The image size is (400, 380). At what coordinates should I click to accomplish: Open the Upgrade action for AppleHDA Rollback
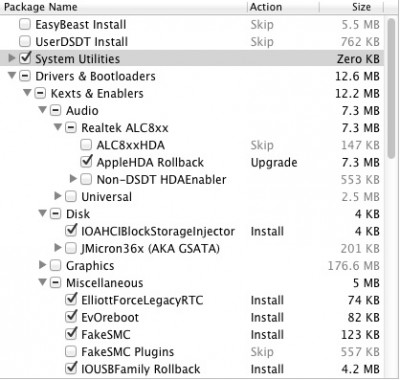click(x=274, y=163)
